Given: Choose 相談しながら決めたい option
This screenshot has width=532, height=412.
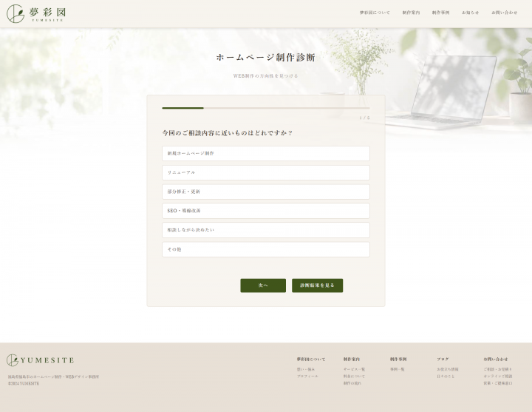Looking at the screenshot, I should [266, 230].
